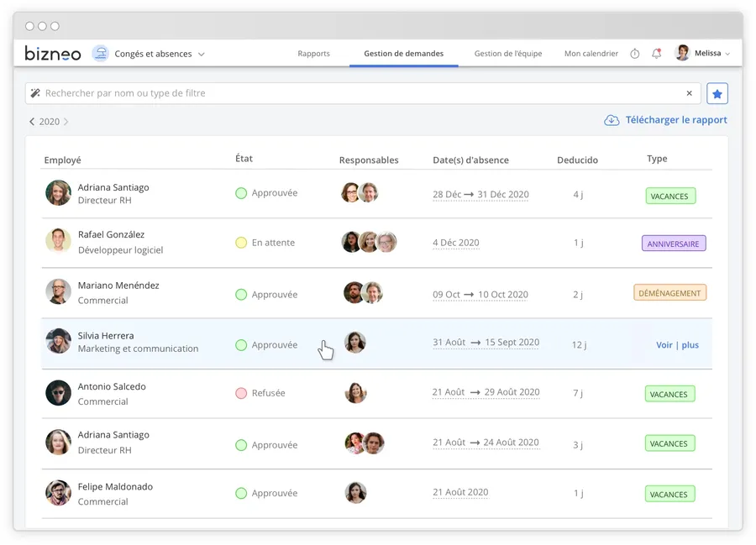Go to next year with right chevron
The height and width of the screenshot is (545, 756).
(66, 122)
